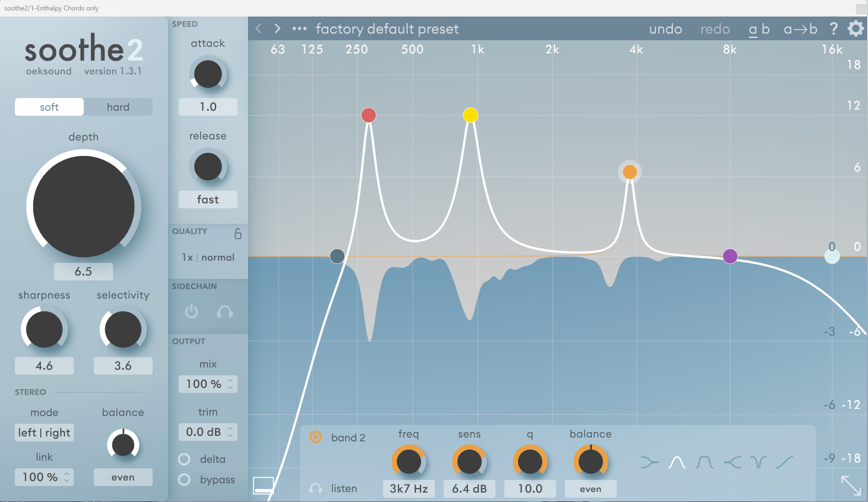The height and width of the screenshot is (502, 868).
Task: Click the release knob
Action: coord(208,167)
